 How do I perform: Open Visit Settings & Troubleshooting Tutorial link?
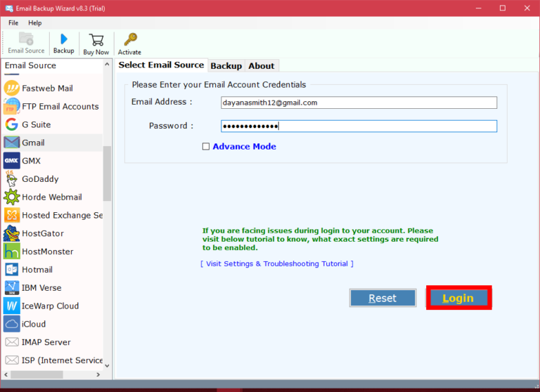[x=277, y=263]
